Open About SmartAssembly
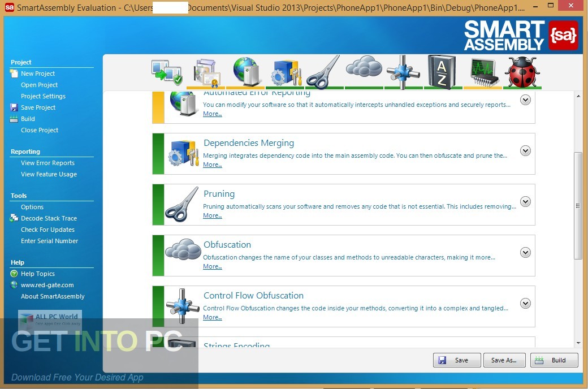This screenshot has width=588, height=389. 53,296
